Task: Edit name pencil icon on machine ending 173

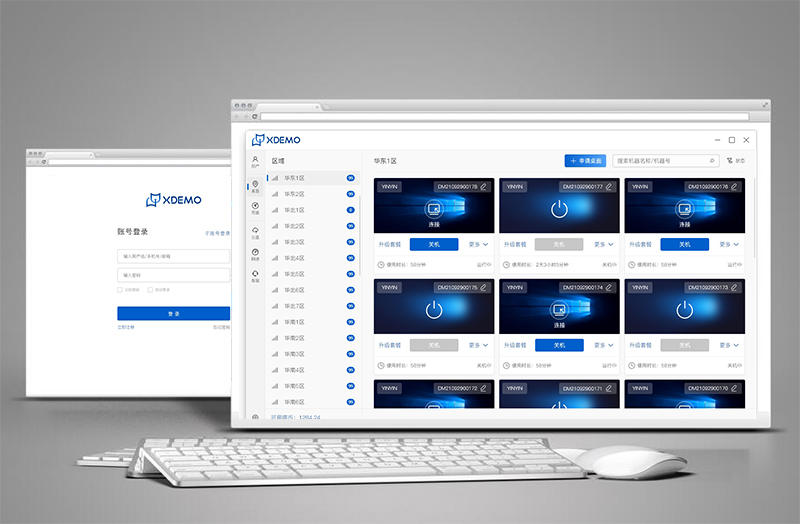Action: point(734,288)
